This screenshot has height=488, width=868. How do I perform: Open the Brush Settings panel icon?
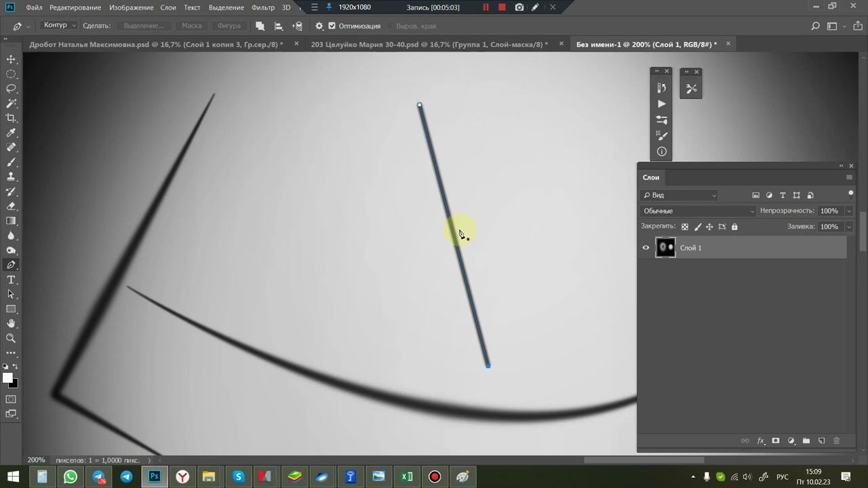point(662,120)
